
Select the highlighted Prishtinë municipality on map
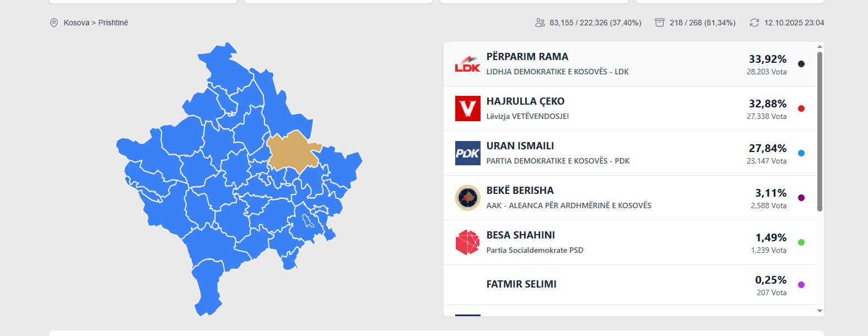(x=291, y=151)
